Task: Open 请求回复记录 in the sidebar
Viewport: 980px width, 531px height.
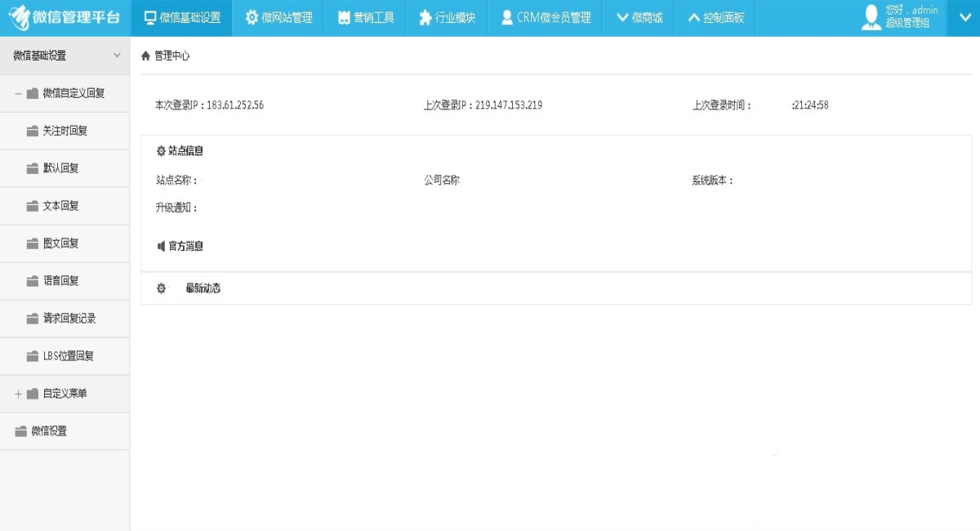Action: point(65,319)
